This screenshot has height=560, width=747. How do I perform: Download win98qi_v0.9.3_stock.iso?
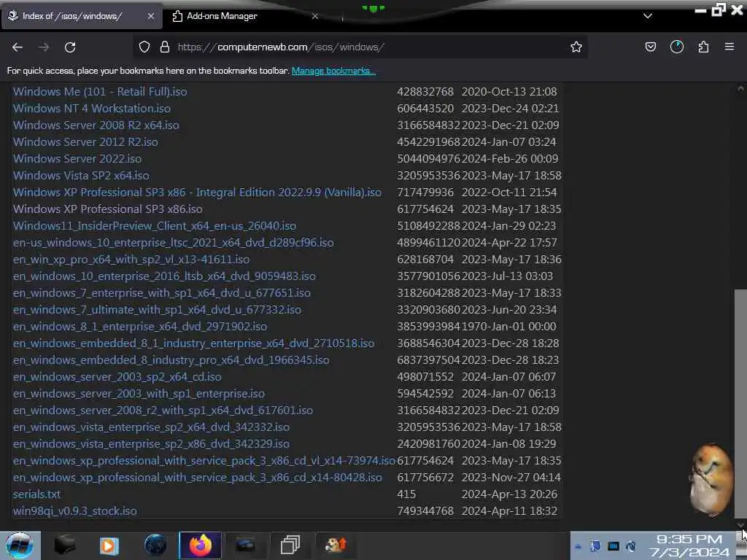(x=75, y=511)
